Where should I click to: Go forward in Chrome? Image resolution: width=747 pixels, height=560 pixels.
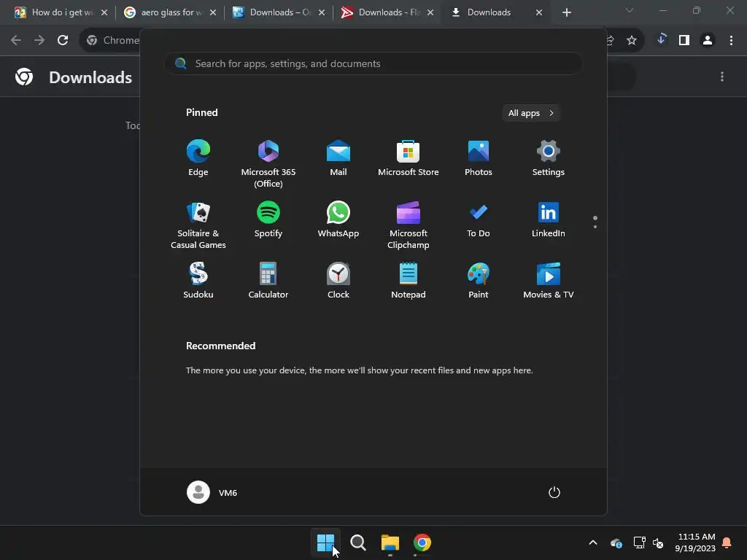pyautogui.click(x=39, y=40)
